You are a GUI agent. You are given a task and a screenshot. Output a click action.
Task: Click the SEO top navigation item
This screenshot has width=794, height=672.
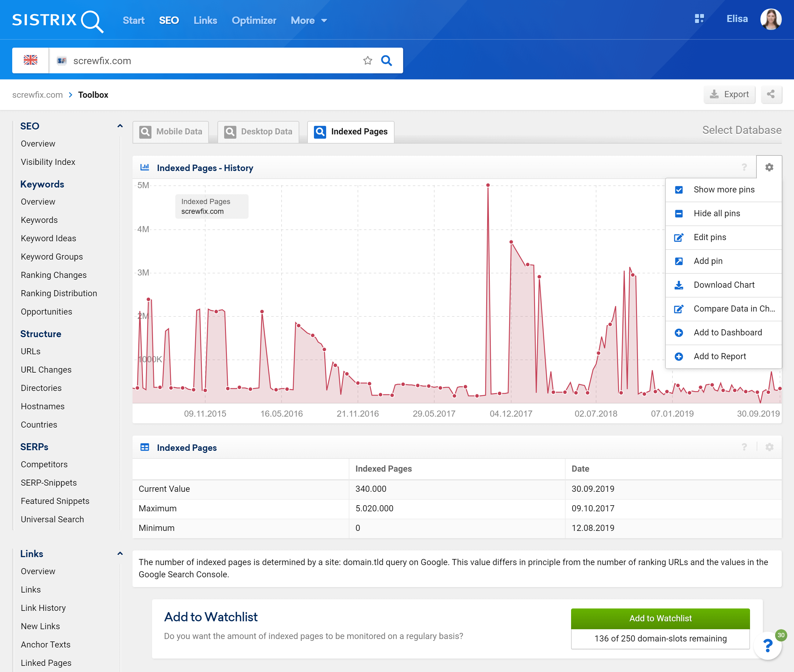169,20
